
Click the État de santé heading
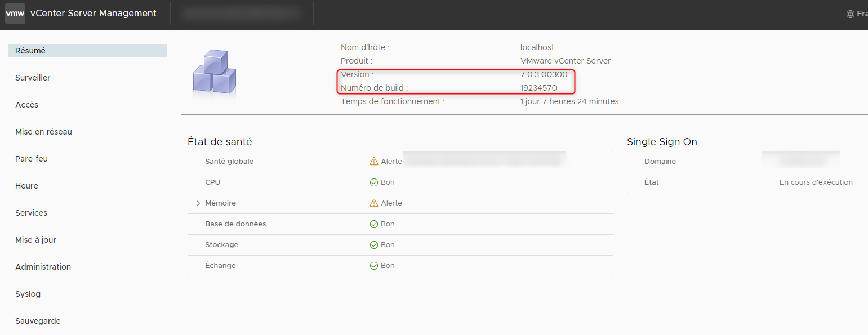pos(220,142)
